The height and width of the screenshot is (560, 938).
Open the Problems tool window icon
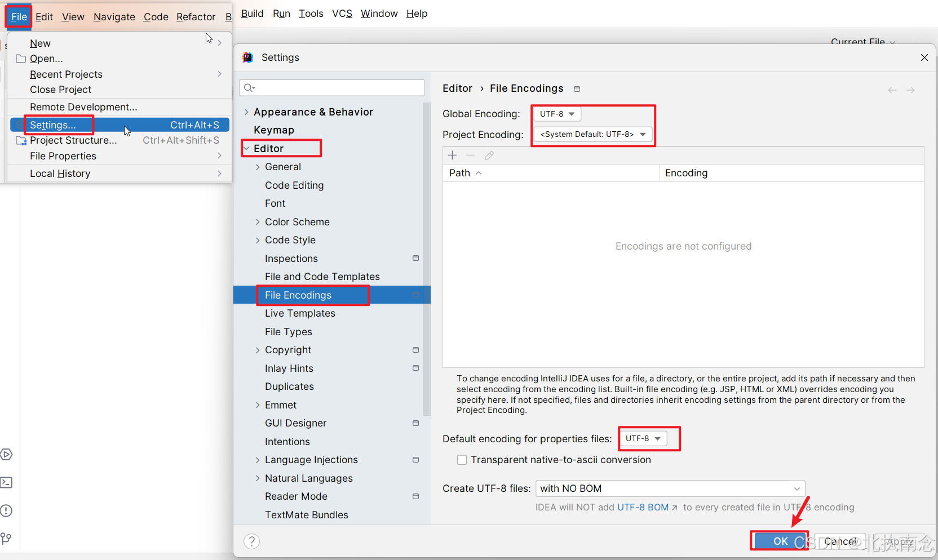(x=6, y=510)
